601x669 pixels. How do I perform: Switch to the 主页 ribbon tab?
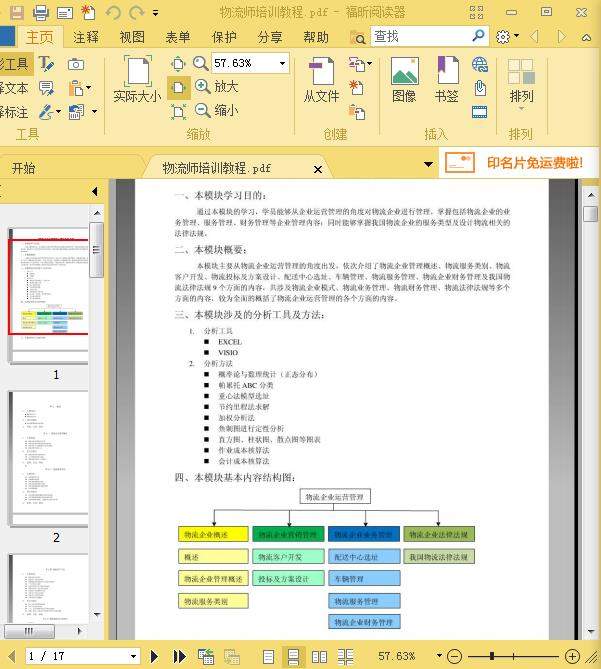pos(40,37)
